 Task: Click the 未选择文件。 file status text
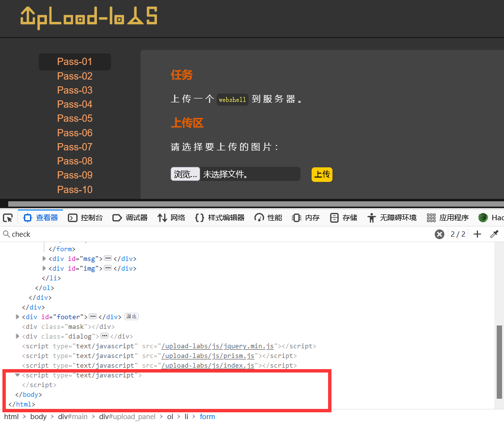click(x=225, y=174)
